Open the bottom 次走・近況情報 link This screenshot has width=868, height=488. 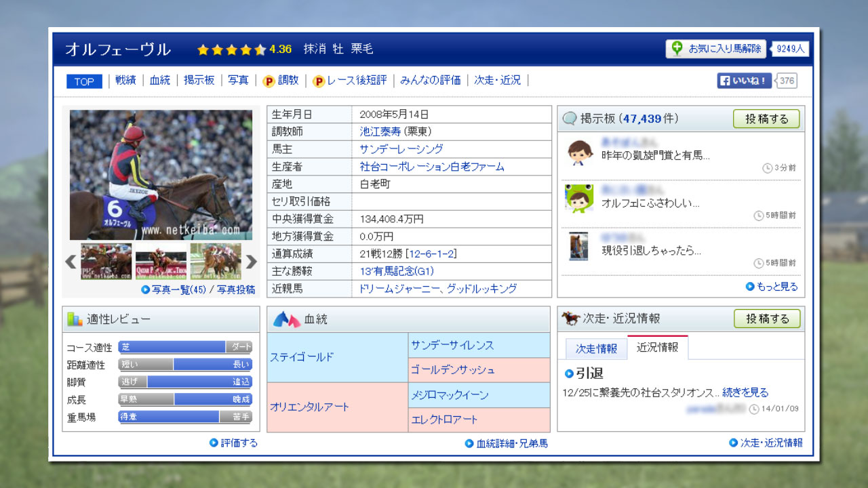pos(771,443)
